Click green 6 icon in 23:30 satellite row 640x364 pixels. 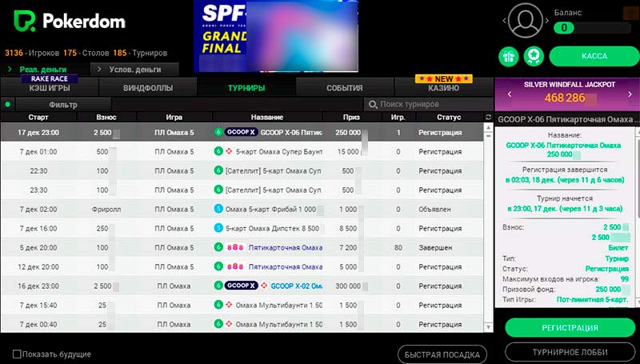[218, 190]
